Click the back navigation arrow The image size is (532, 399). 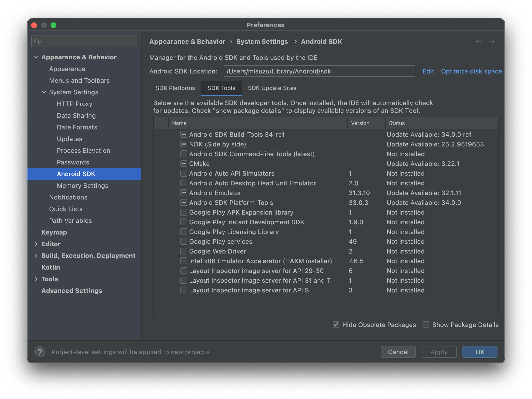point(479,42)
